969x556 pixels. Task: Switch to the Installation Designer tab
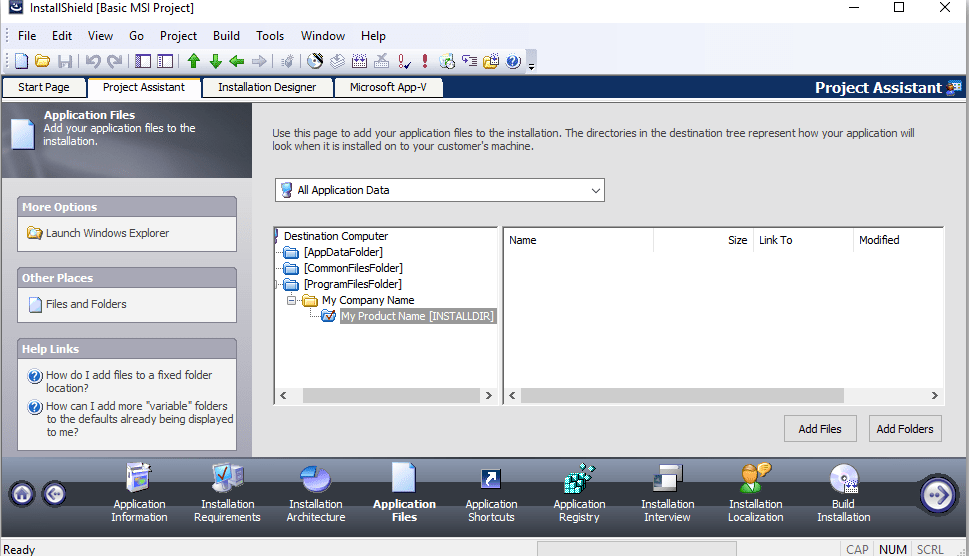coord(267,87)
